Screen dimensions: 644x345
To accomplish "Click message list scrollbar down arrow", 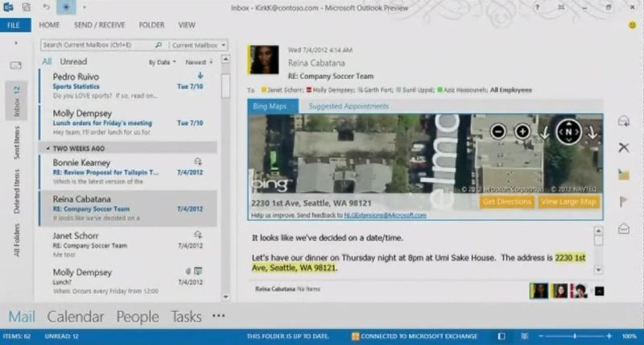I will [225, 297].
